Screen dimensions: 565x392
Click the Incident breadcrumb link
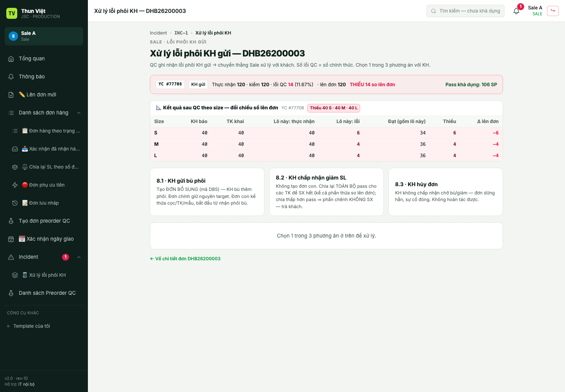click(158, 33)
